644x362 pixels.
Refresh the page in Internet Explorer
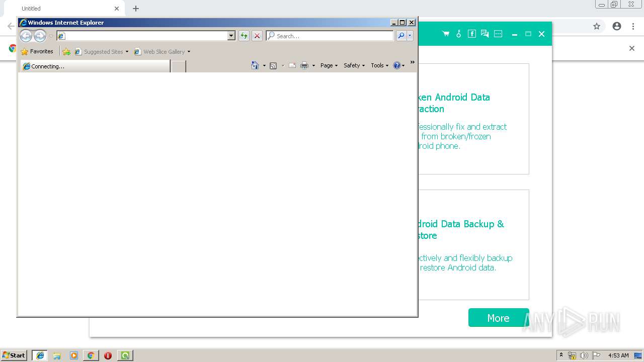click(x=244, y=36)
